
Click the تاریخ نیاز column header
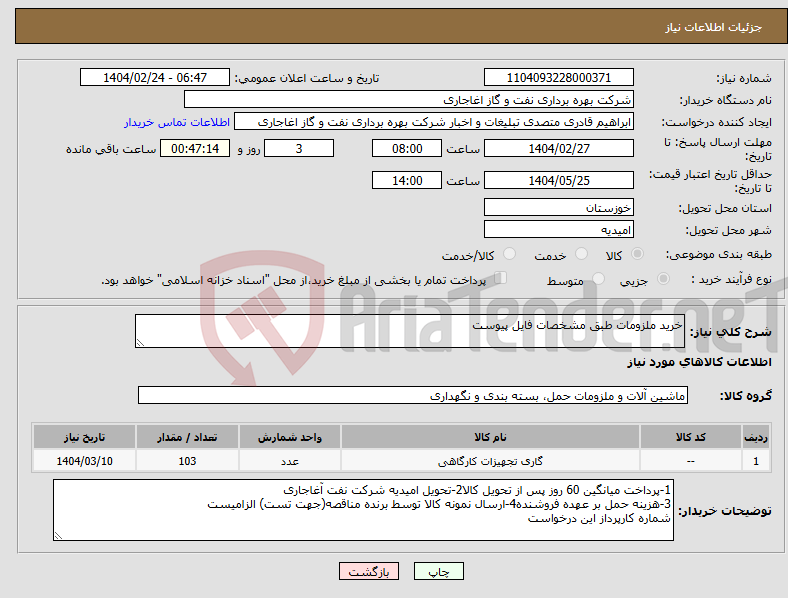tap(84, 437)
